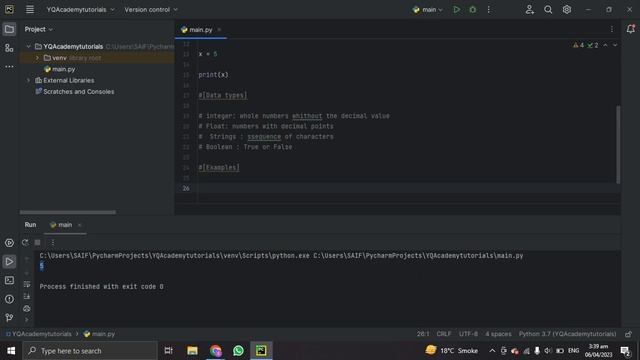Open Windows Start menu
Viewport: 640px width, 360px height.
[11, 351]
